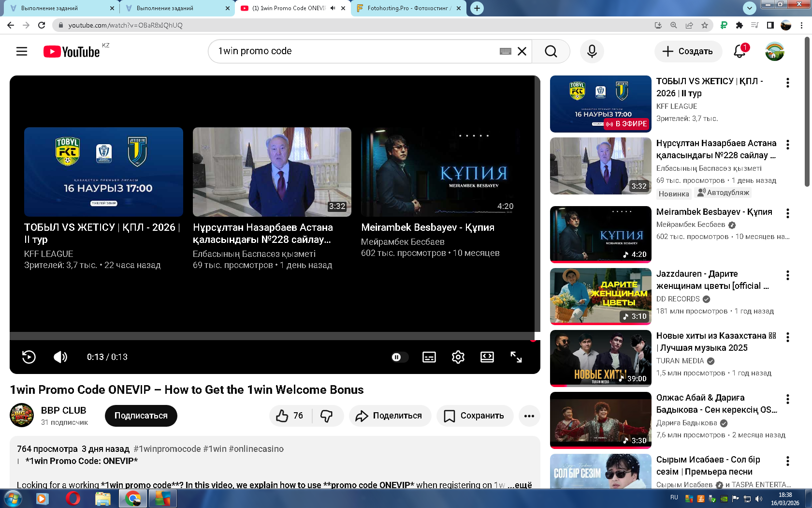This screenshot has height=508, width=812.
Task: Open more actions menu beside Сохранить
Action: (x=529, y=416)
